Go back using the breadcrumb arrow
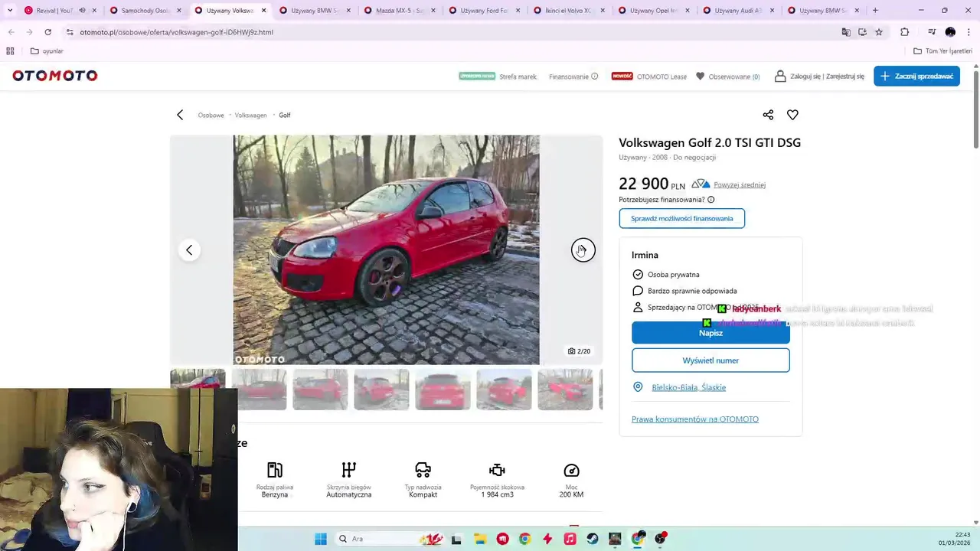Viewport: 980px width, 551px height. [x=180, y=115]
